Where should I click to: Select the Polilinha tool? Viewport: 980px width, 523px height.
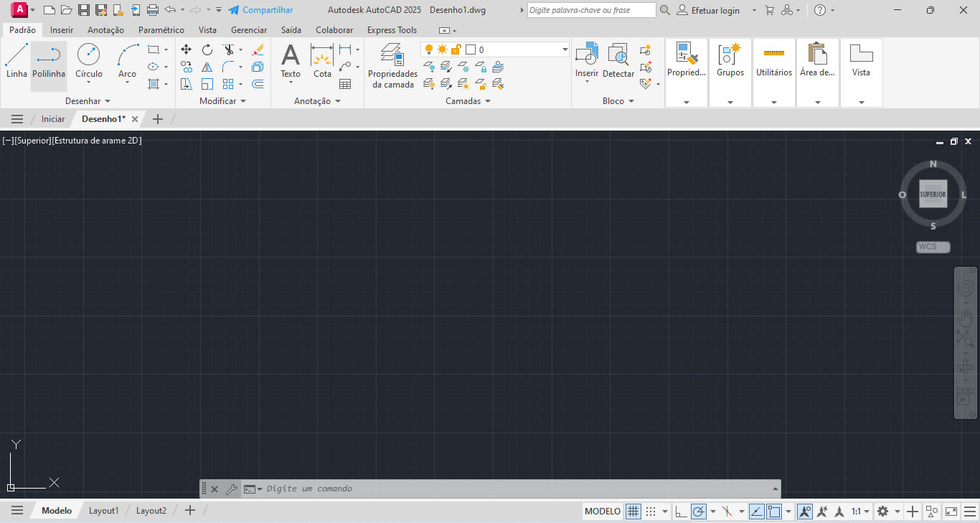(x=49, y=61)
